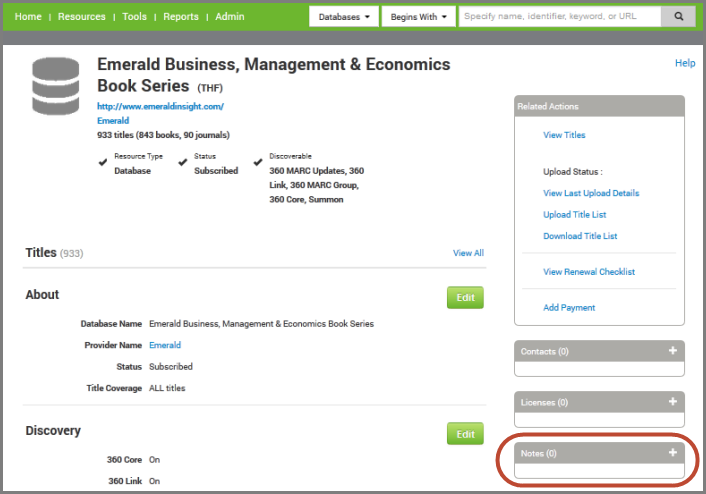706x494 pixels.
Task: Click the 360 Core 'On' value
Action: (154, 460)
